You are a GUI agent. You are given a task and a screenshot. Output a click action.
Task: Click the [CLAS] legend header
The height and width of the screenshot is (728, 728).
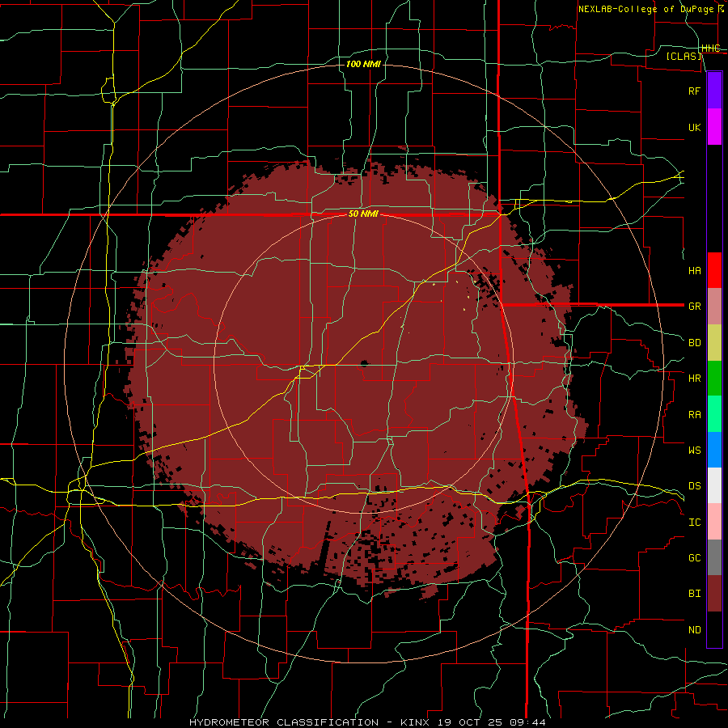coord(684,56)
